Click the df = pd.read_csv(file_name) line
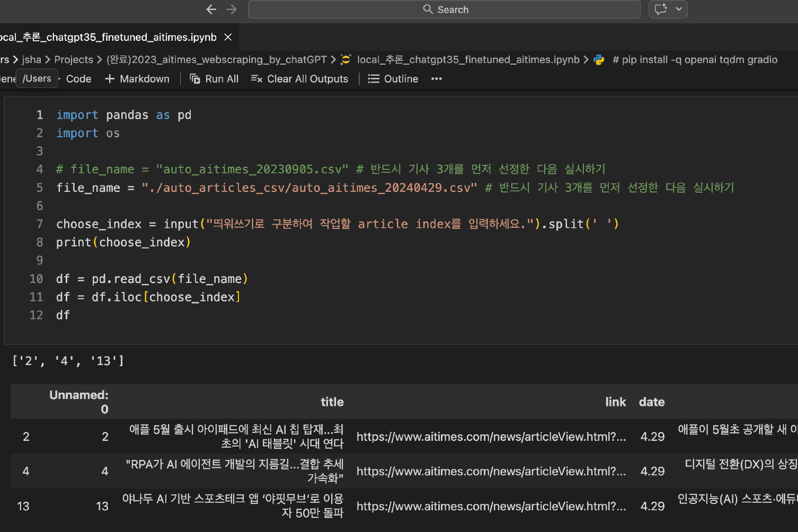The height and width of the screenshot is (532, 798). (x=152, y=279)
